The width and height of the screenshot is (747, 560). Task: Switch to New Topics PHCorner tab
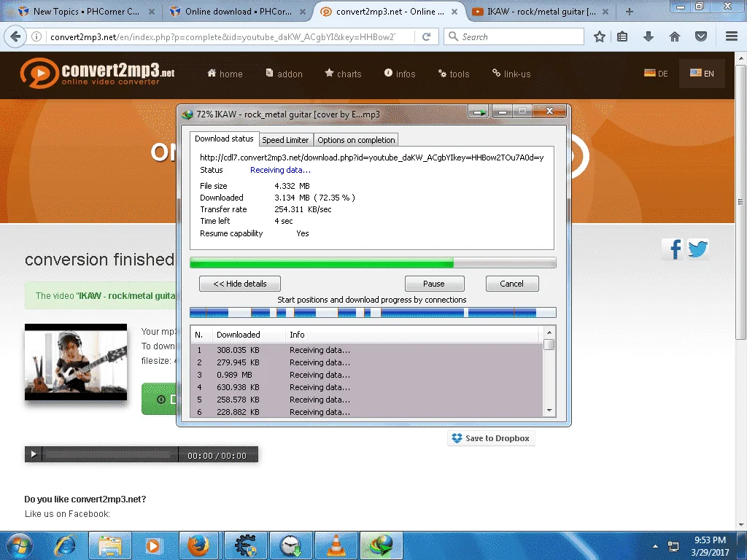coord(86,12)
